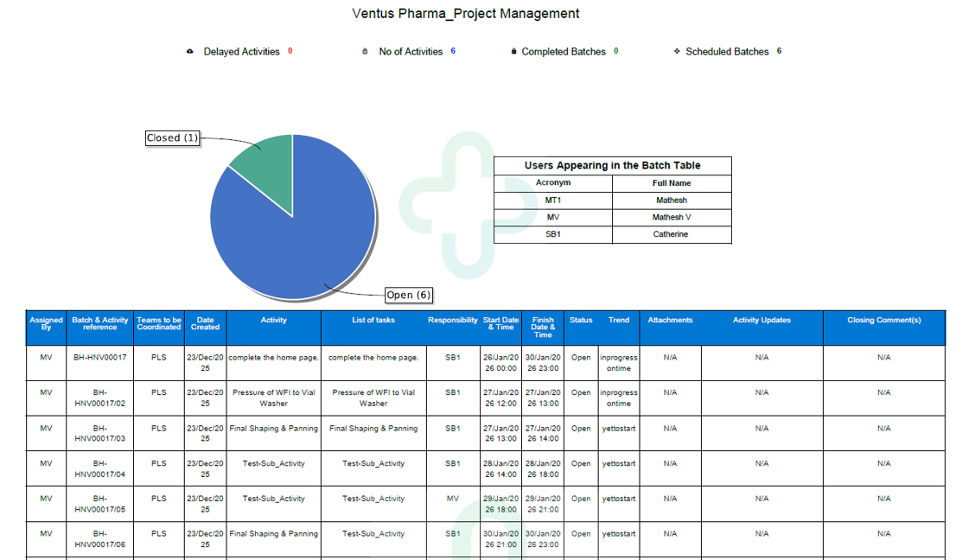Select the blue Open pie slice
The height and width of the screenshot is (560, 956).
tap(294, 233)
